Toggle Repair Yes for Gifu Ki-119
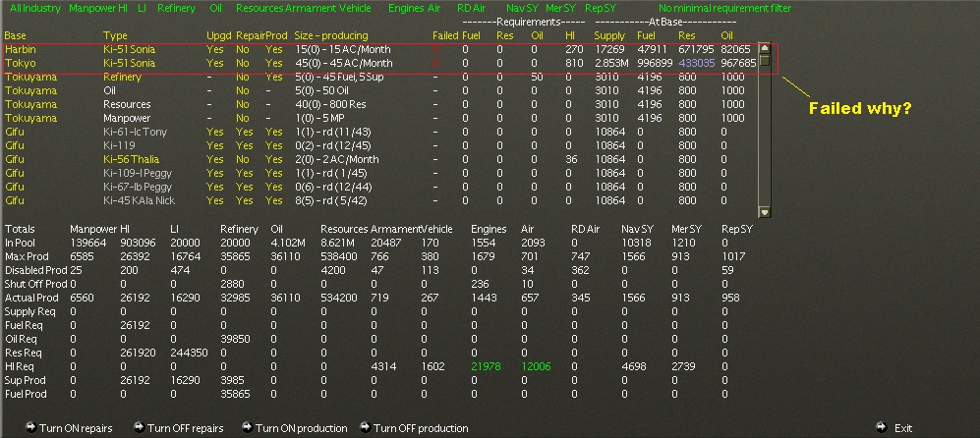The image size is (980, 438). click(x=245, y=145)
